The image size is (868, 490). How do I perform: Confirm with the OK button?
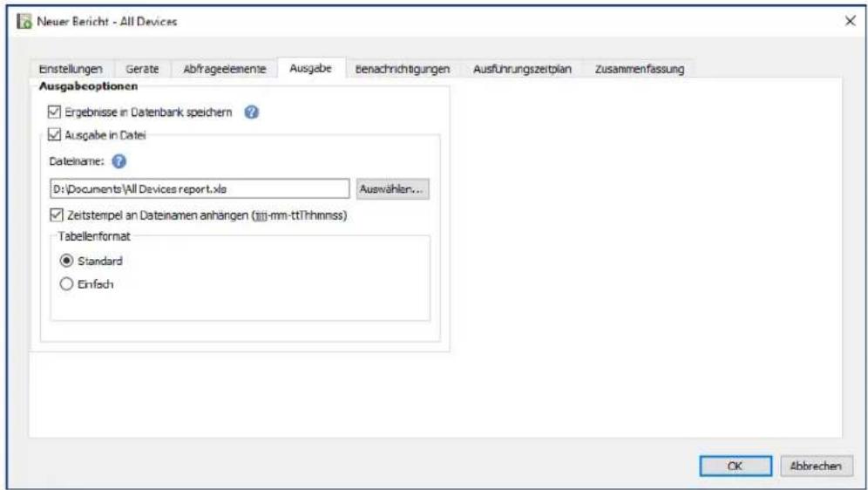(736, 466)
